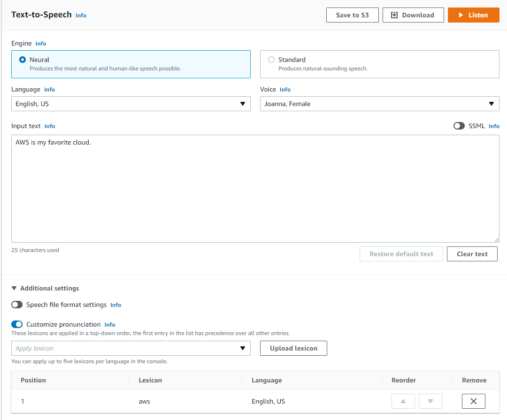Click the text area resize handle
The image size is (507, 420).
coord(497,240)
